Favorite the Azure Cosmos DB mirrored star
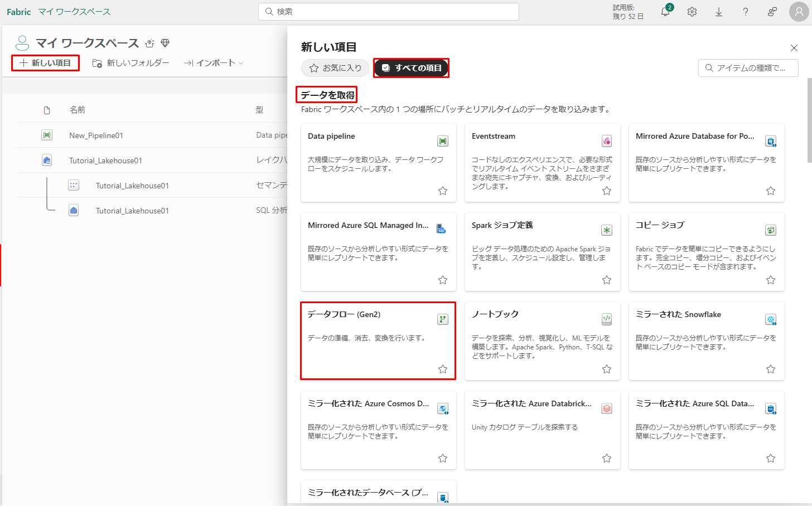The height and width of the screenshot is (506, 812). [443, 458]
